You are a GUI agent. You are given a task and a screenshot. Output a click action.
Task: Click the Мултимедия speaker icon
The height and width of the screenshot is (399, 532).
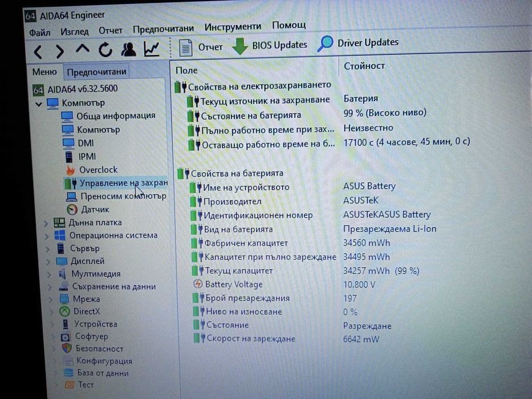tap(62, 274)
